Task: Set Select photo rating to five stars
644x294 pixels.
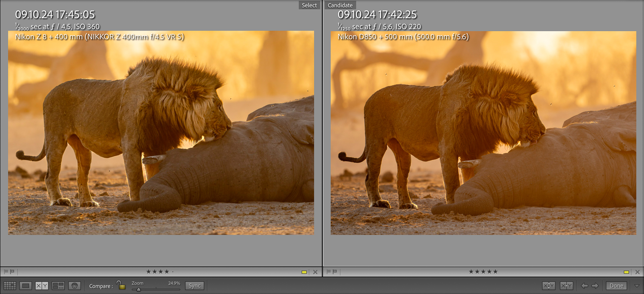Action: [173, 272]
